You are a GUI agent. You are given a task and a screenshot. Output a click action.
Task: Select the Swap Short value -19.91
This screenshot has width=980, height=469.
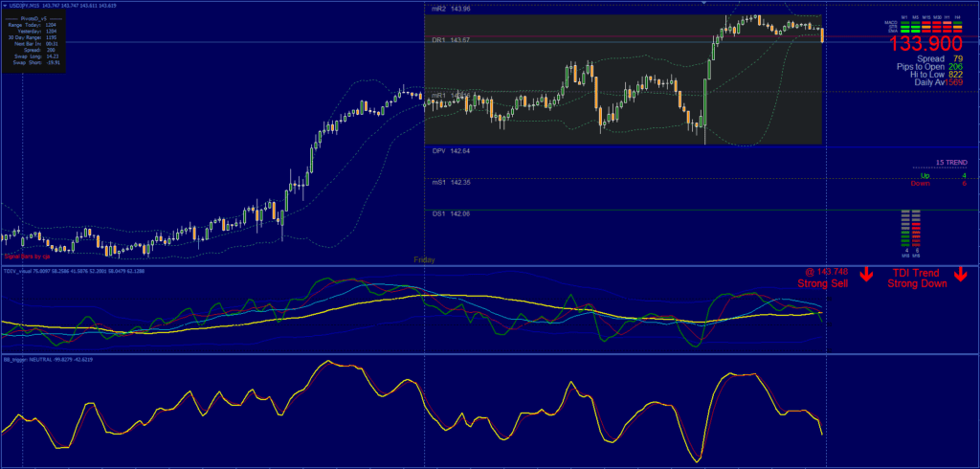(54, 62)
